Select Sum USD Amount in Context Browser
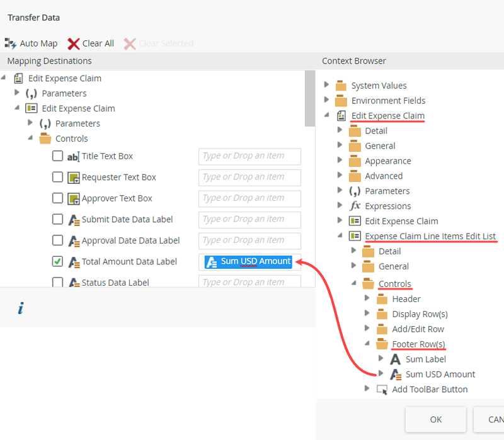Viewport: 504px width, 440px height. (x=440, y=375)
